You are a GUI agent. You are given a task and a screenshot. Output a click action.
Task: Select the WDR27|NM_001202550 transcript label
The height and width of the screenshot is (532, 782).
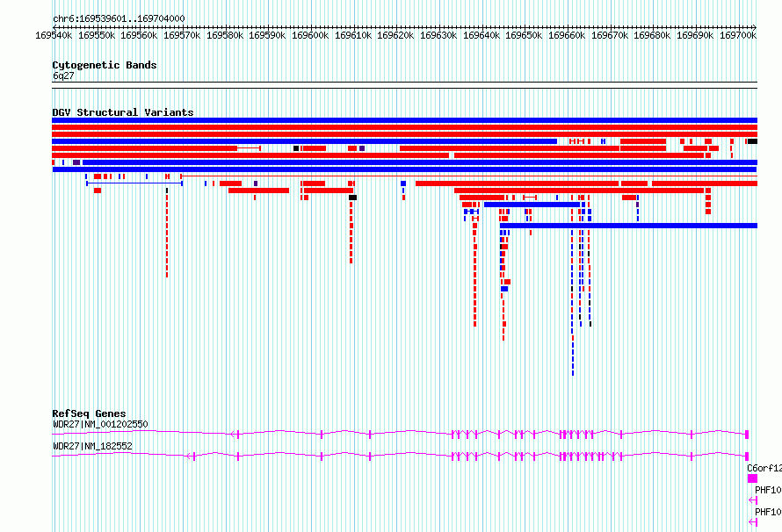click(100, 424)
